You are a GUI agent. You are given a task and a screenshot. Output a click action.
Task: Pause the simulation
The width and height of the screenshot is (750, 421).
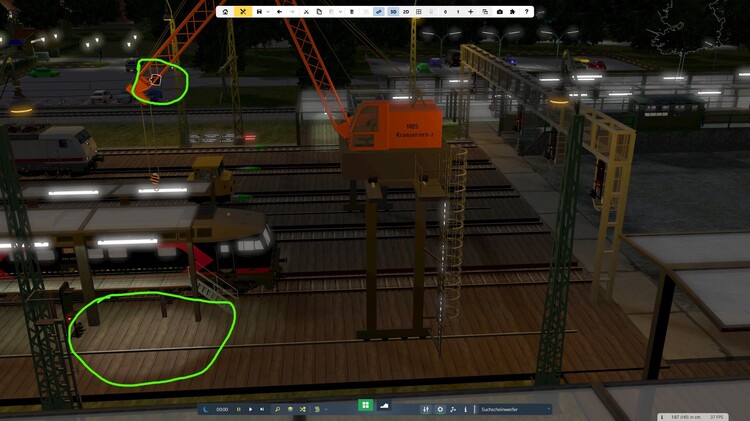pyautogui.click(x=238, y=409)
